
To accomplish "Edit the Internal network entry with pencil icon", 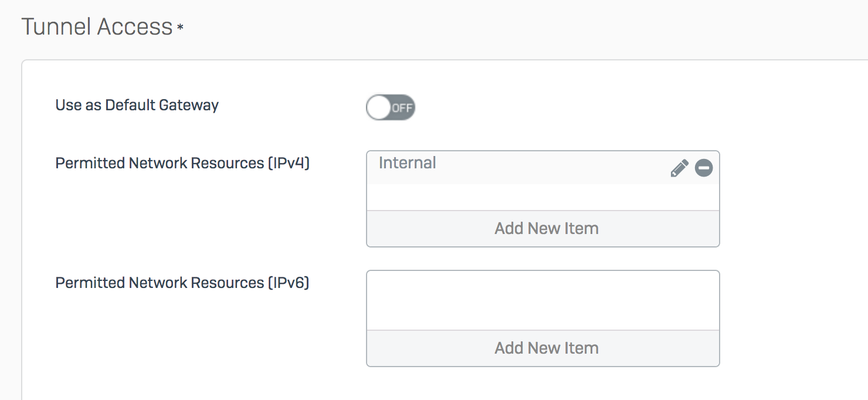I will [679, 168].
